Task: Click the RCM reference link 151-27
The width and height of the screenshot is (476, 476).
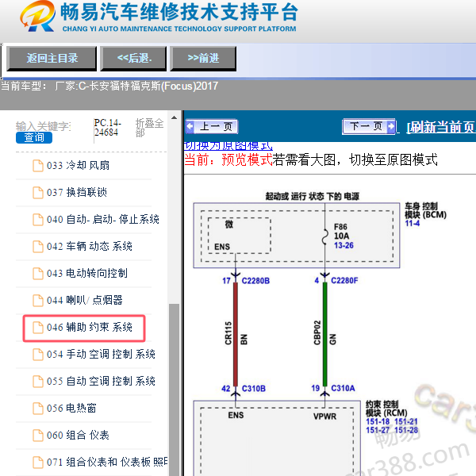Action: point(378,431)
